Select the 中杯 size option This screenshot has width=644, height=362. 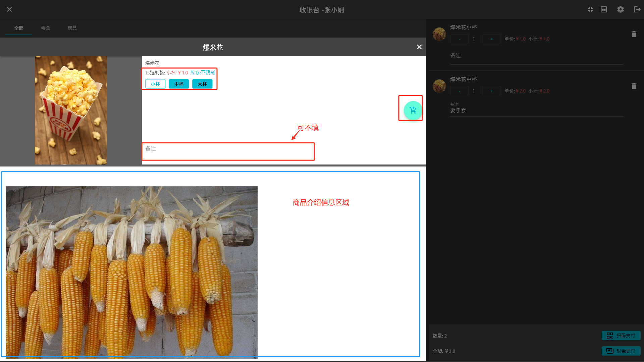[x=179, y=84]
